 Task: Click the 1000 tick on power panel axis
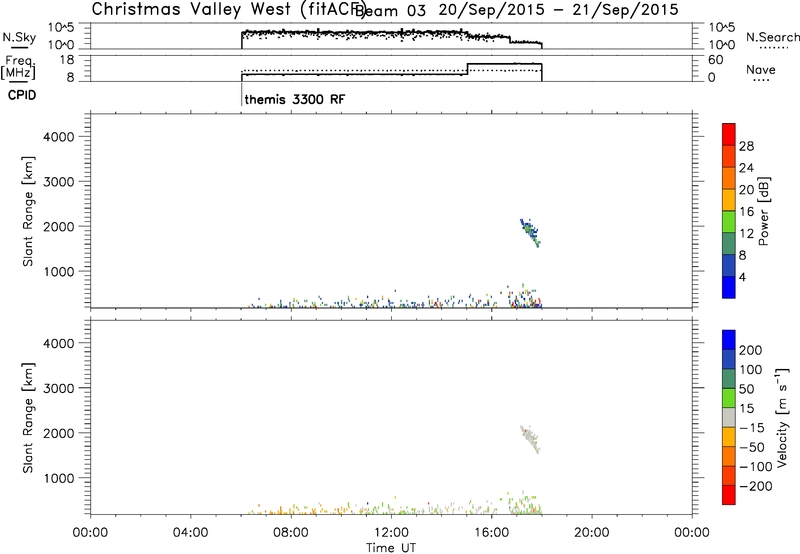click(x=59, y=271)
